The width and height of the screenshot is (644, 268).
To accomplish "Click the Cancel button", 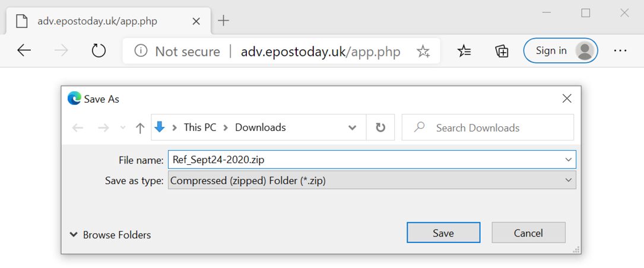I will pyautogui.click(x=529, y=232).
